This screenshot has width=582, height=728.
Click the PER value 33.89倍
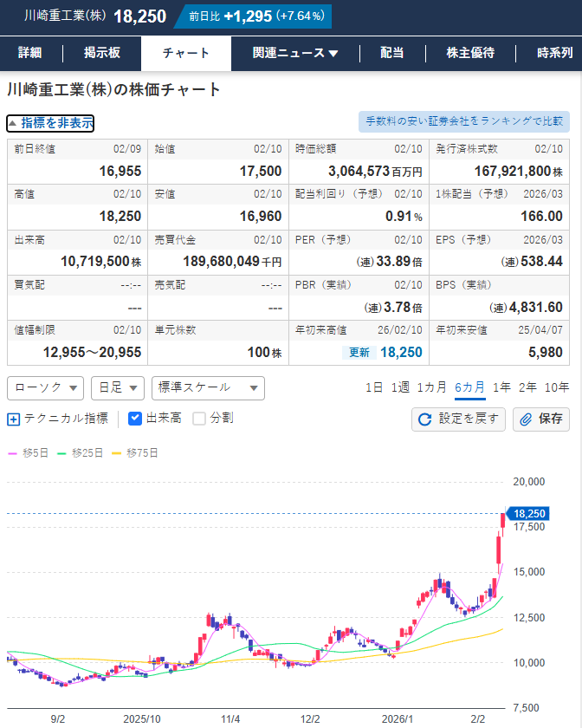(390, 262)
